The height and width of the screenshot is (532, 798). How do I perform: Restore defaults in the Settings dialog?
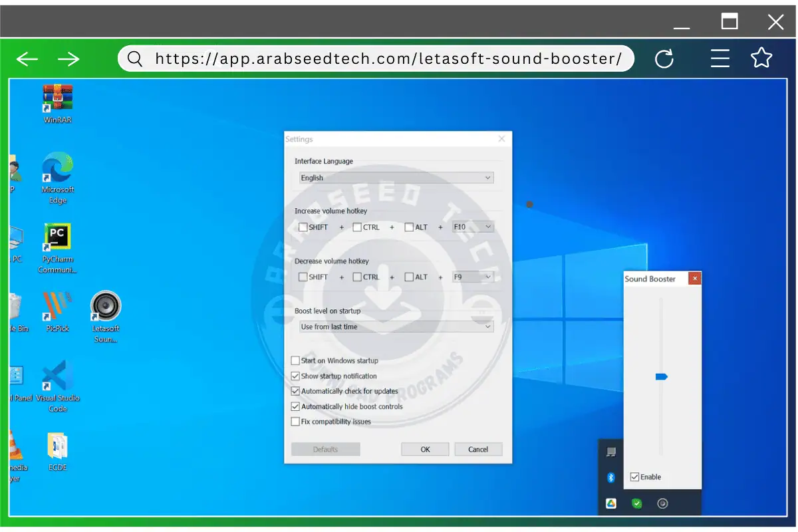coord(325,449)
